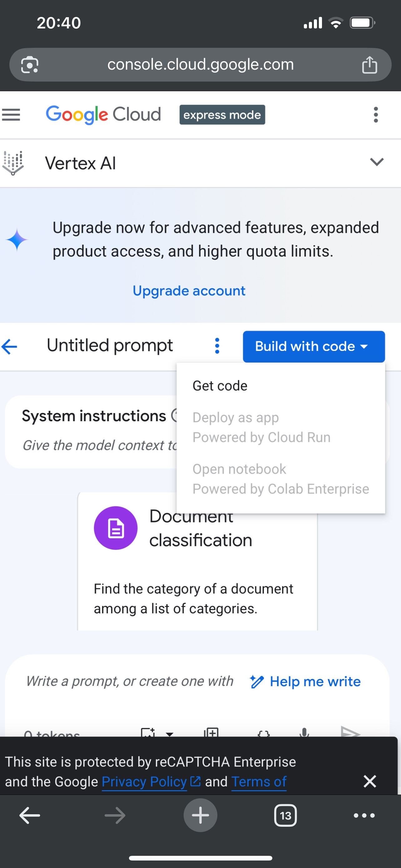Open the Privacy Policy link
The image size is (401, 868).
144,781
